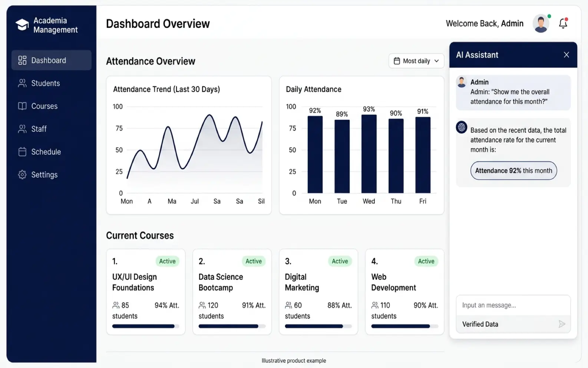The width and height of the screenshot is (588, 368).
Task: Click the Settings gear icon in sidebar
Action: (22, 175)
